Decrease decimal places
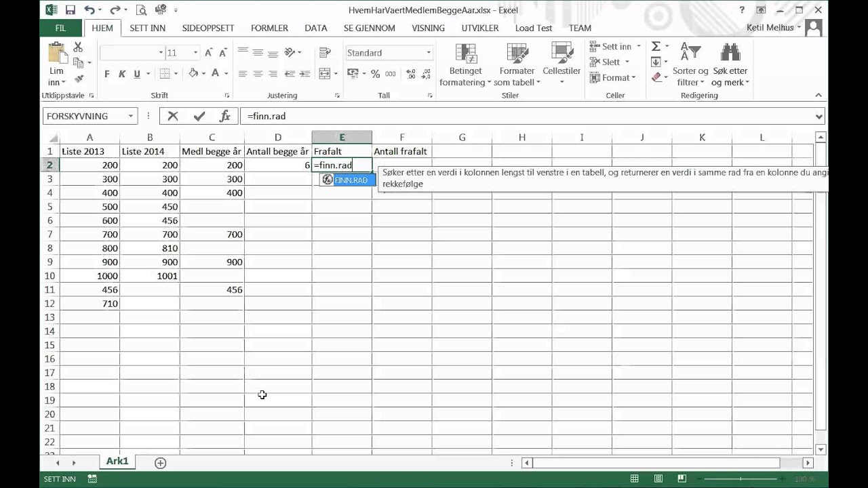Image resolution: width=868 pixels, height=488 pixels. click(x=426, y=74)
